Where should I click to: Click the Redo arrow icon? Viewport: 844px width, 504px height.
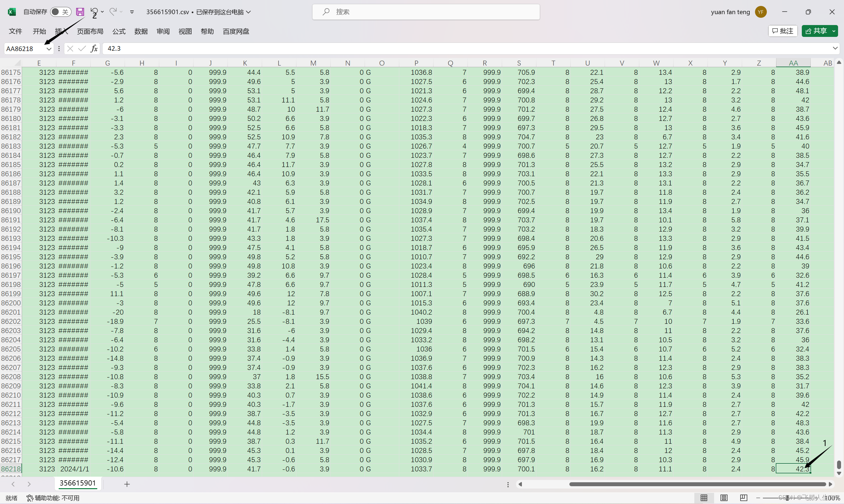[x=113, y=12]
